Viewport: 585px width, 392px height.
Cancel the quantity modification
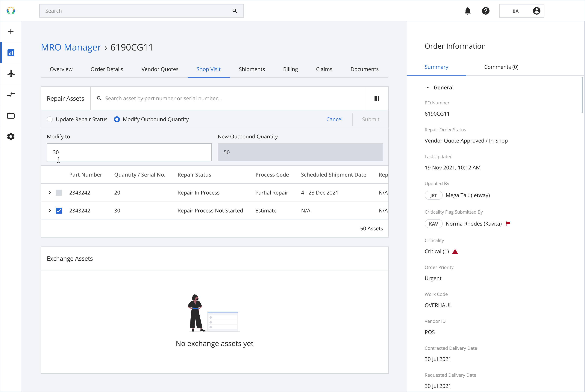tap(334, 119)
